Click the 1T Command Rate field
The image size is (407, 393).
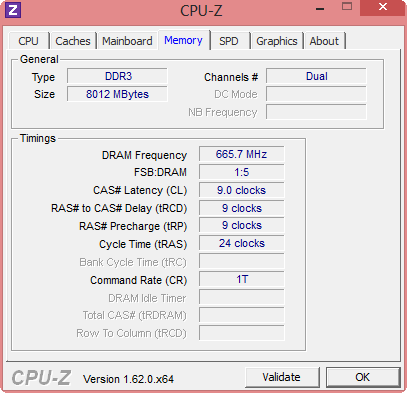[242, 279]
